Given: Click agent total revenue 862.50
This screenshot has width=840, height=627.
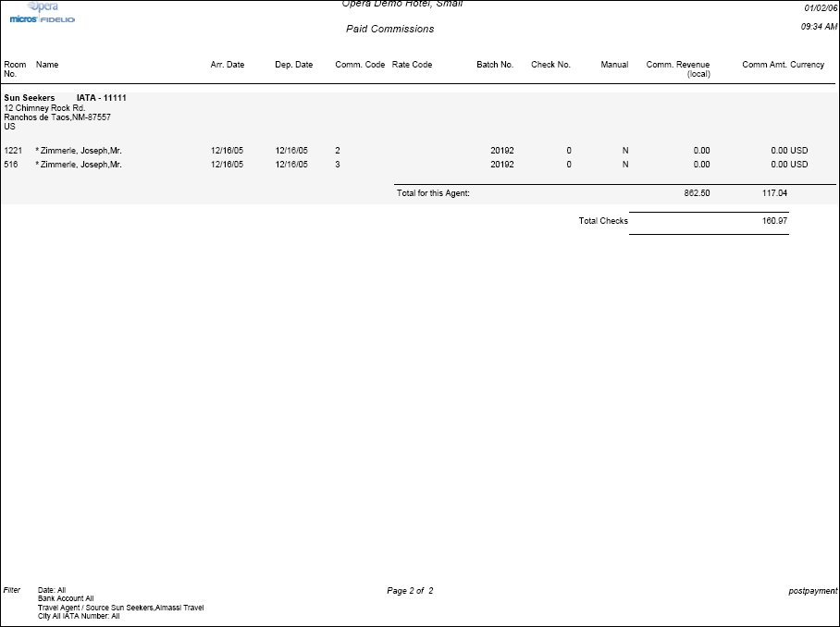Looking at the screenshot, I should [697, 192].
